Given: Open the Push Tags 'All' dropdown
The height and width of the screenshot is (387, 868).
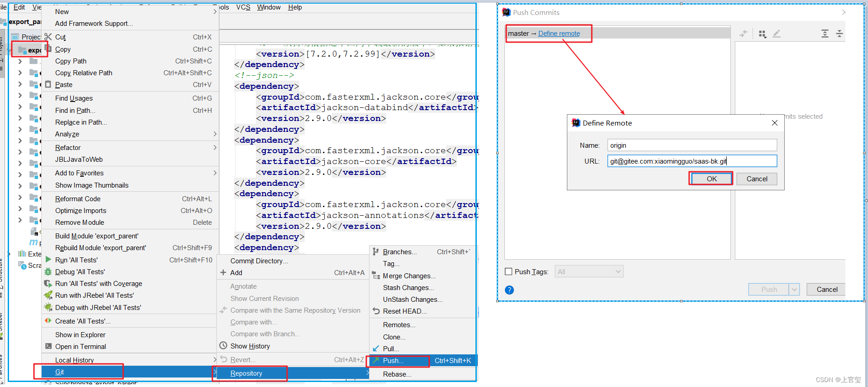Looking at the screenshot, I should tap(589, 271).
